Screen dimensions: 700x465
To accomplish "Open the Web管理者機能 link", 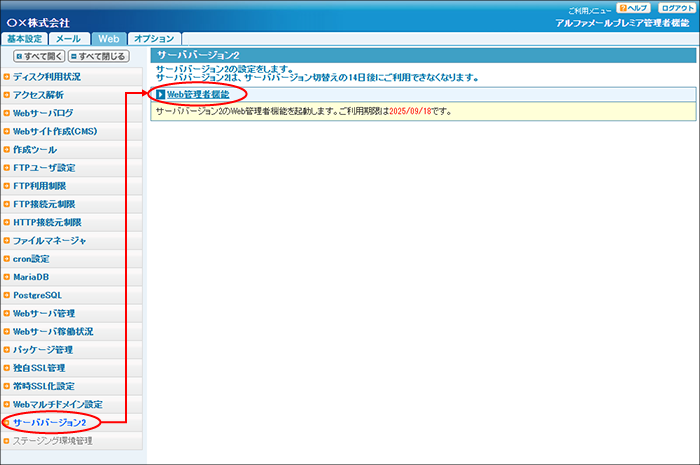I will [x=198, y=94].
